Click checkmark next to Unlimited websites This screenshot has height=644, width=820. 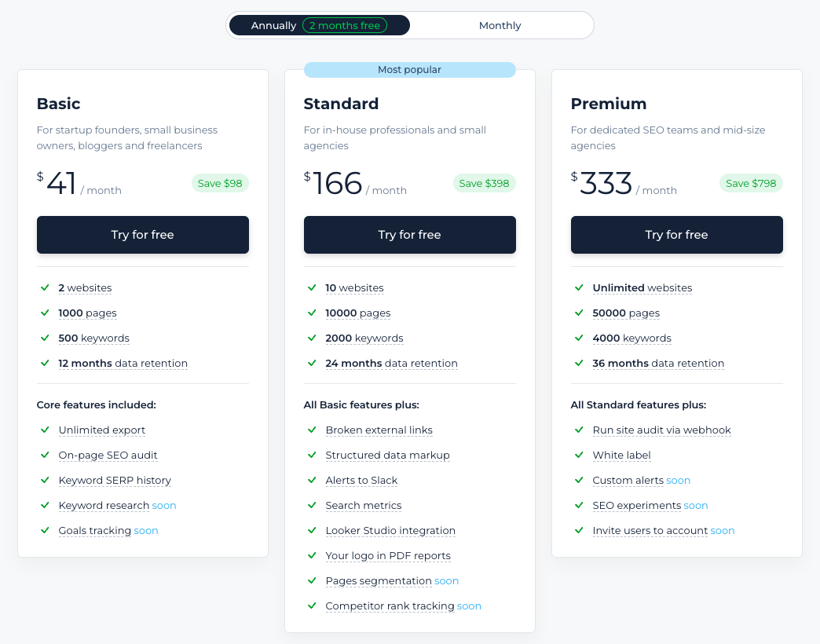point(579,287)
